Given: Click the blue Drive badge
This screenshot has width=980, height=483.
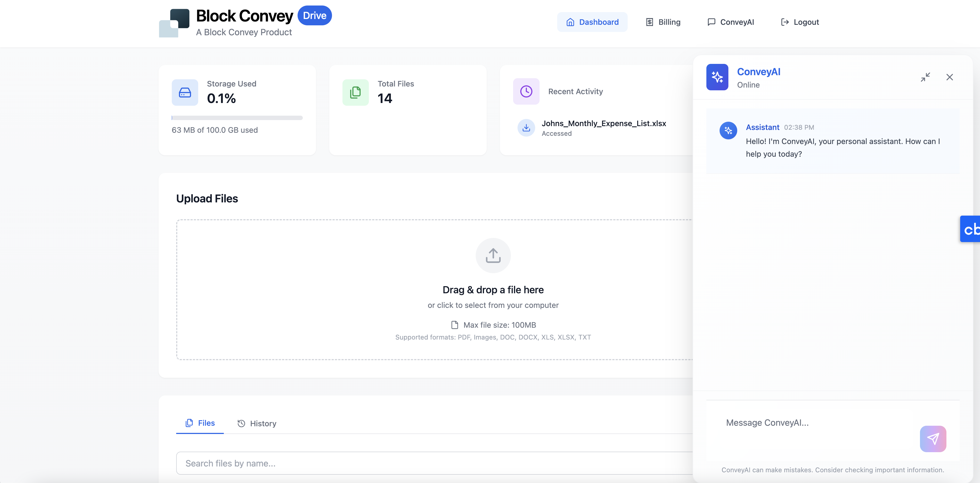Looking at the screenshot, I should [x=315, y=16].
